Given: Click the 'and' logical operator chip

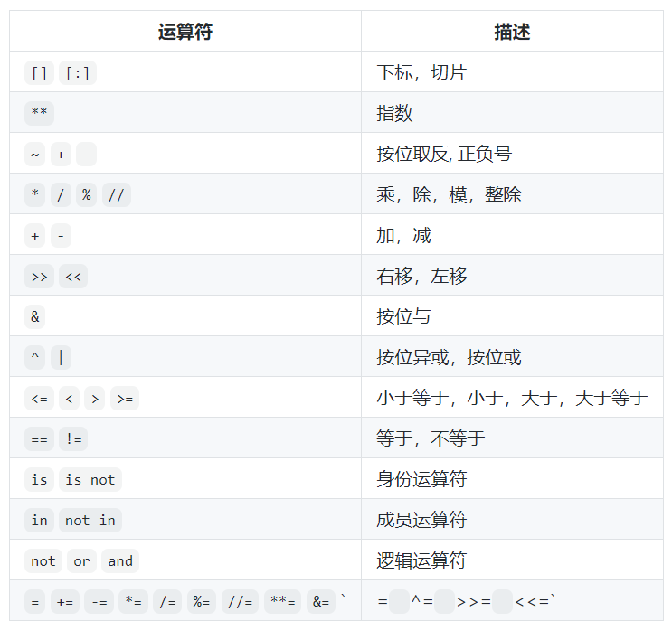Looking at the screenshot, I should [x=120, y=561].
